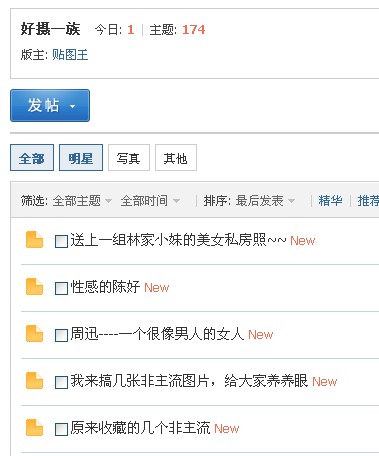Tick checkbox for 送上一组林家小妹的美女私房照 thread
379x456 pixels.
pyautogui.click(x=61, y=241)
